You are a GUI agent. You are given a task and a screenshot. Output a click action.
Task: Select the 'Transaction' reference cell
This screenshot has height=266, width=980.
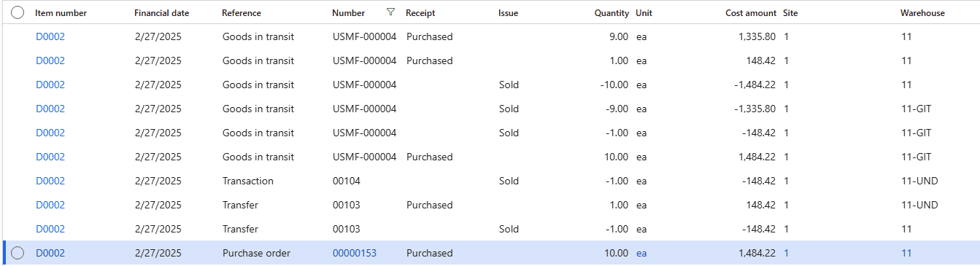tap(248, 181)
